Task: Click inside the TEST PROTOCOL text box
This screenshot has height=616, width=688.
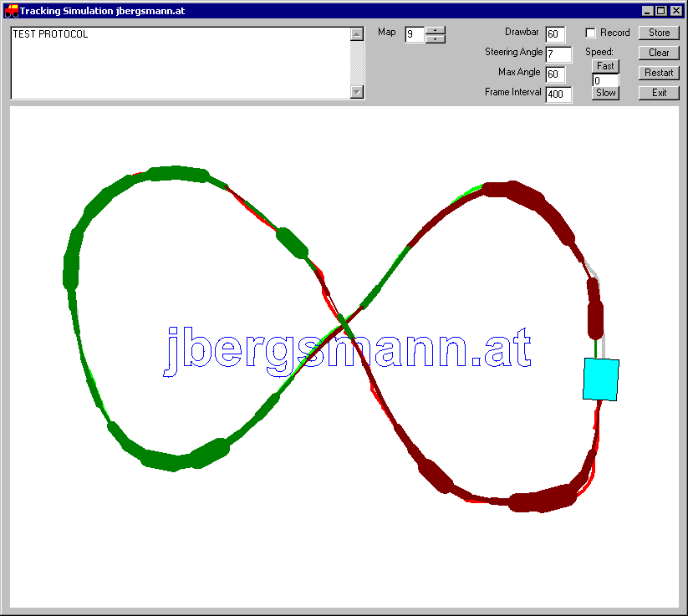Action: [181, 63]
